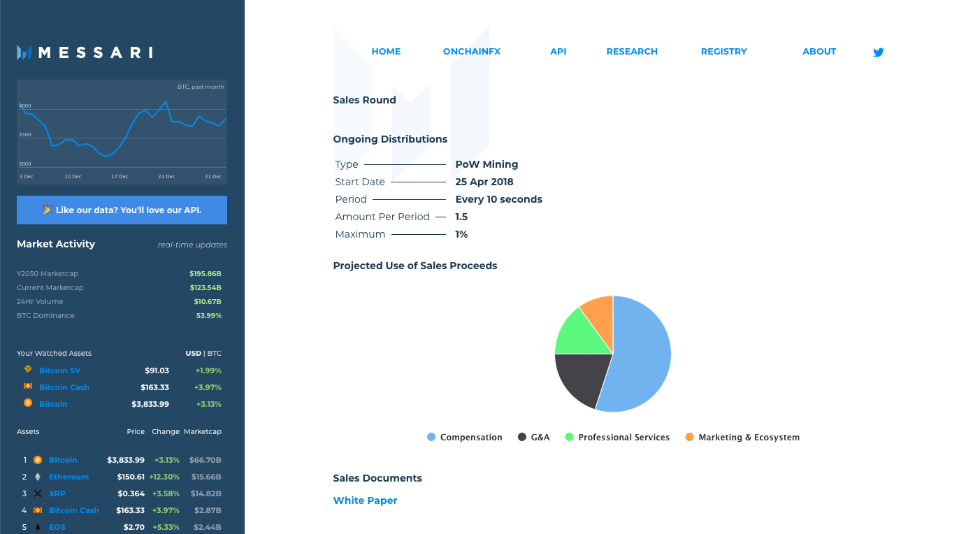The width and height of the screenshot is (980, 534).
Task: Click Bitcoin SV price $91.03
Action: pyautogui.click(x=157, y=370)
